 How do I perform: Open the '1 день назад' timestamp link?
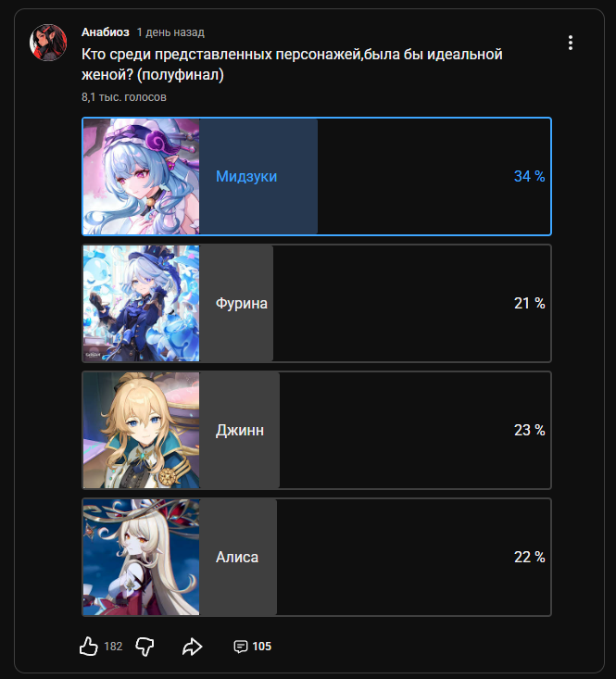click(170, 32)
